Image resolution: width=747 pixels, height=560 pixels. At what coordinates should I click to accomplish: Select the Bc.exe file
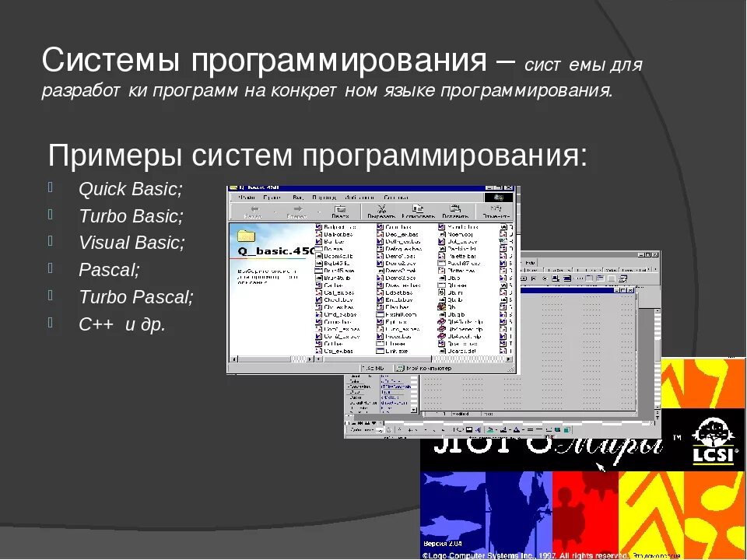329,249
